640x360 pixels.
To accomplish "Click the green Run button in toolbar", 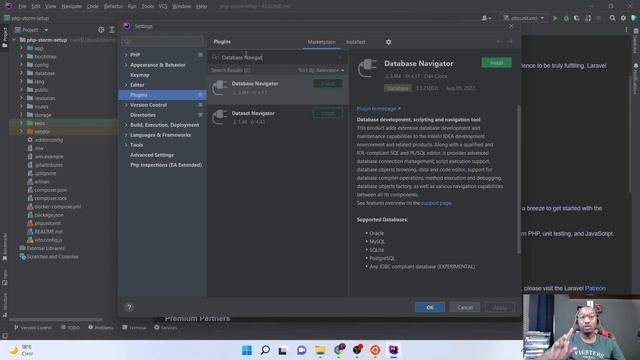I will pos(555,18).
